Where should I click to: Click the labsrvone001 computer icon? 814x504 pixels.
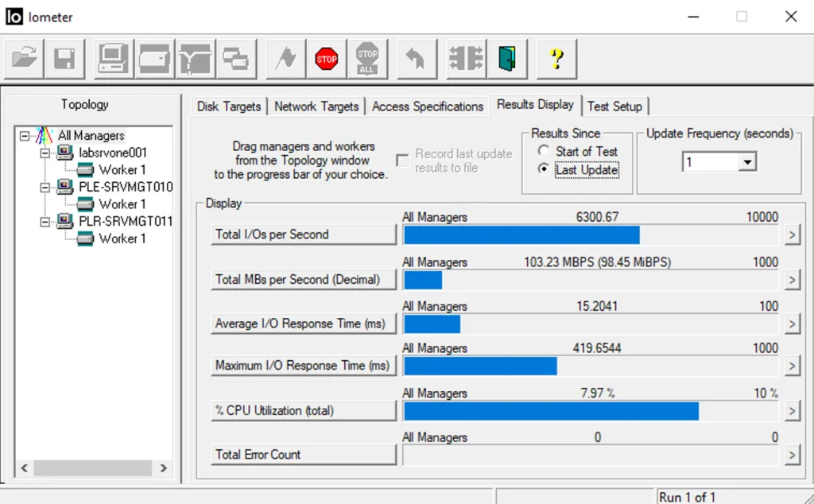(65, 153)
